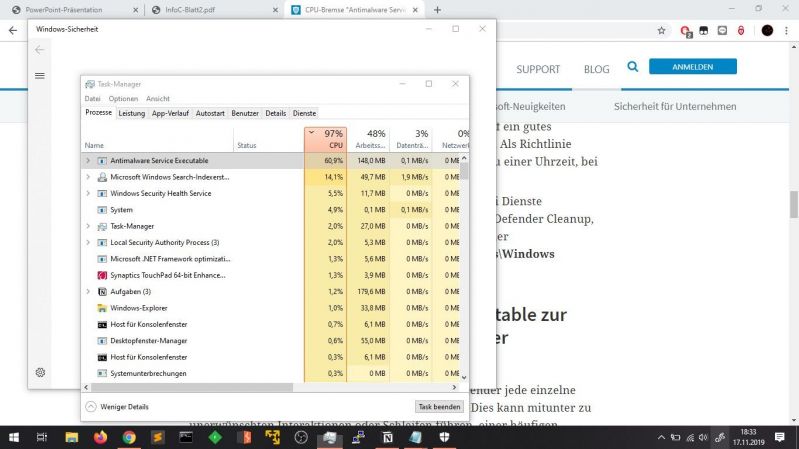Screen dimensions: 799x449
Task: Expand the Local Security Authority Process group
Action: point(88,242)
